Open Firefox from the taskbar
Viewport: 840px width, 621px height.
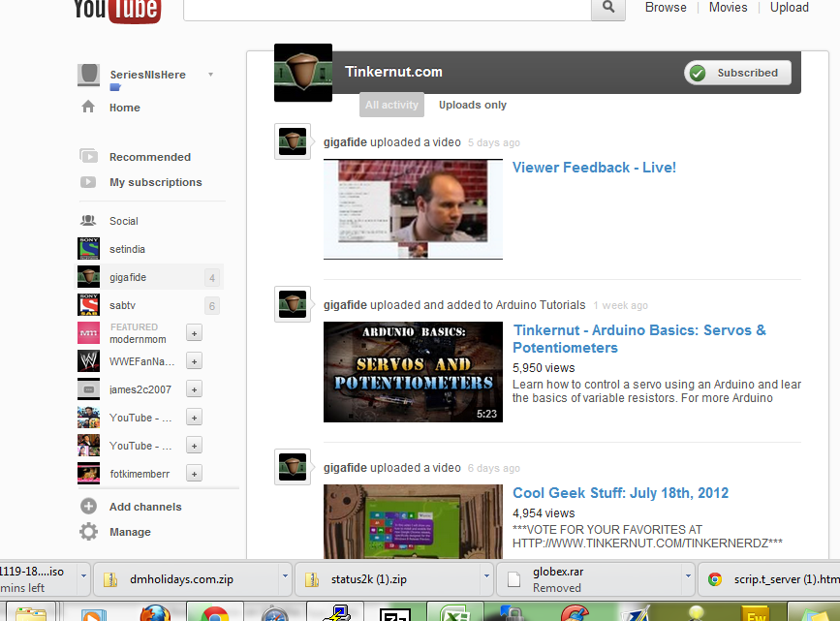pos(155,613)
